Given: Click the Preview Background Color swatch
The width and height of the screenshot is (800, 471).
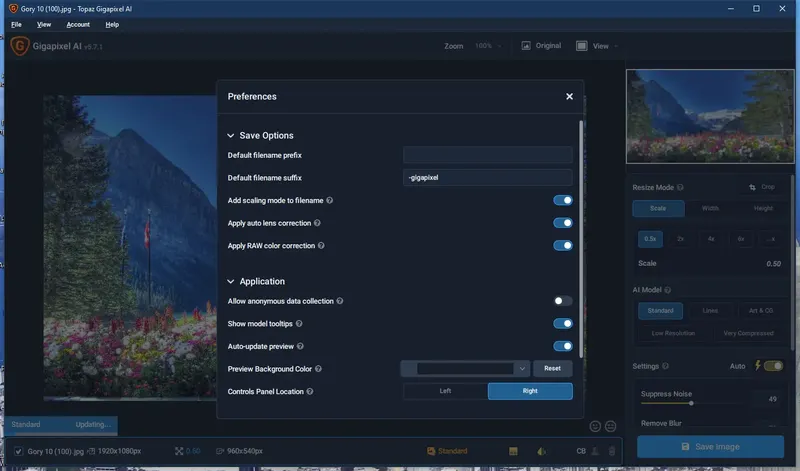Looking at the screenshot, I should [x=465, y=368].
